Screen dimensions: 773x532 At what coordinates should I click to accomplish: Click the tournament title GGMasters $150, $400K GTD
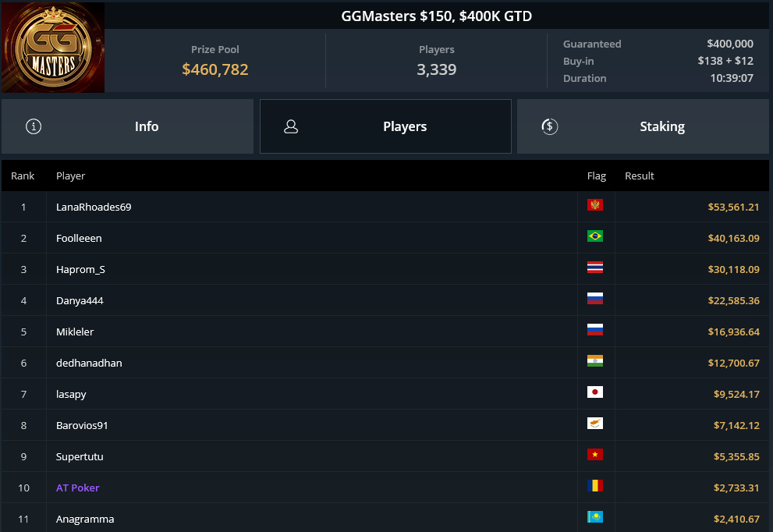[x=436, y=16]
